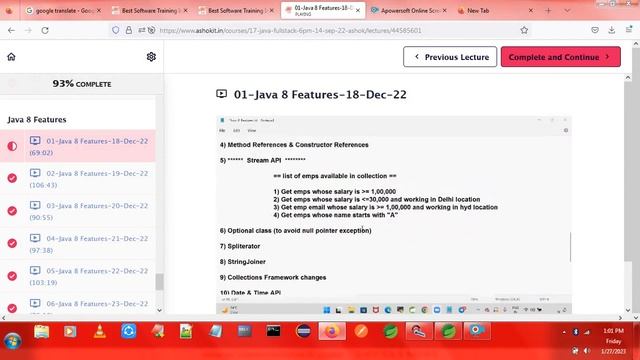Viewport: 640px width, 360px height.
Task: Close the Apowersoft Online Screen tab
Action: 444,11
